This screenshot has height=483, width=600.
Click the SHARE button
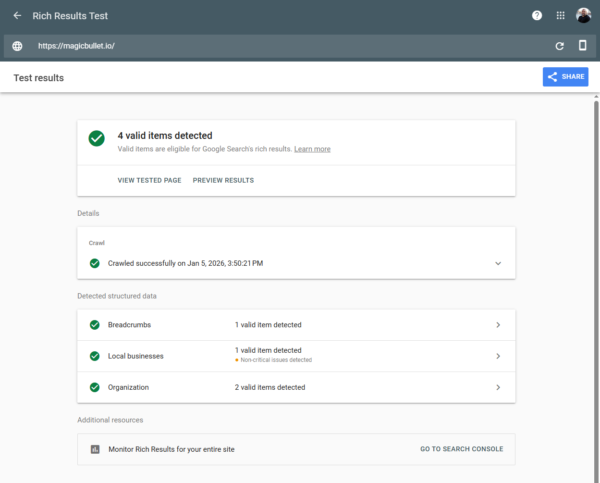[565, 77]
